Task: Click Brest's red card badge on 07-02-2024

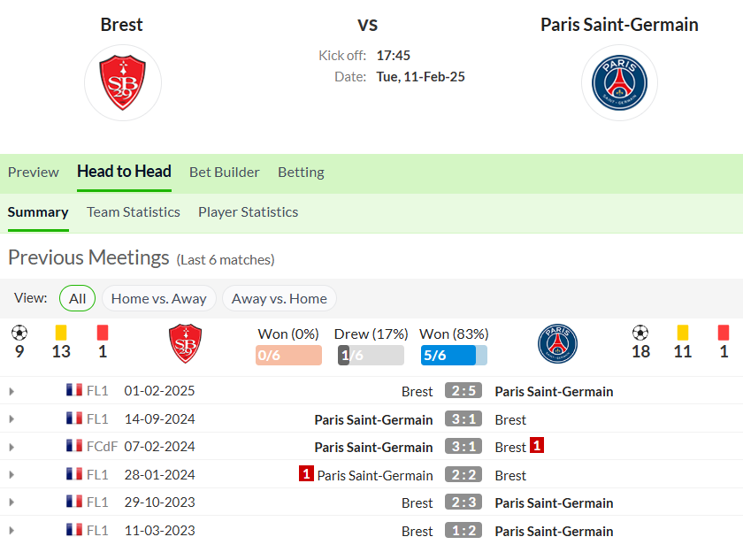Action: click(x=536, y=445)
